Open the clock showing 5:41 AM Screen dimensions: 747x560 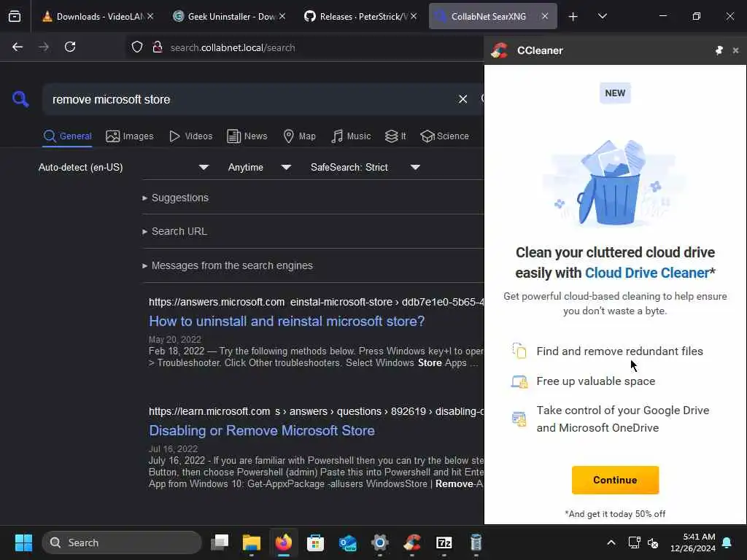[x=693, y=542]
